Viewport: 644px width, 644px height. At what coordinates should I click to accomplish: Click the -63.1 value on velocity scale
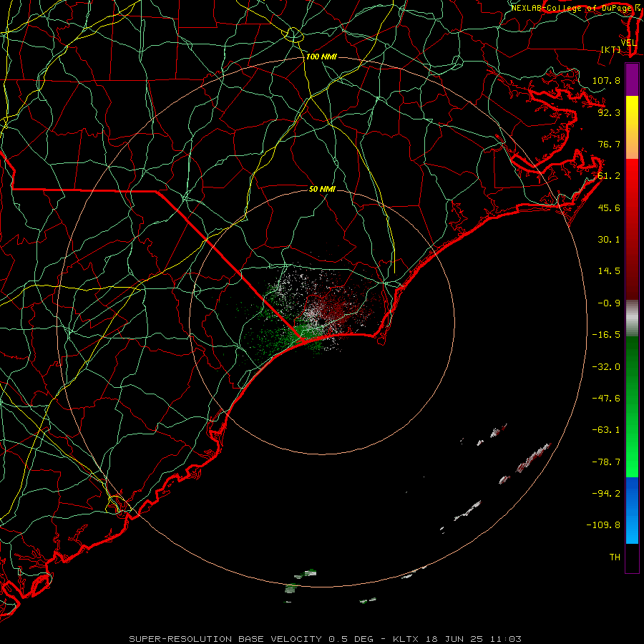click(x=606, y=430)
